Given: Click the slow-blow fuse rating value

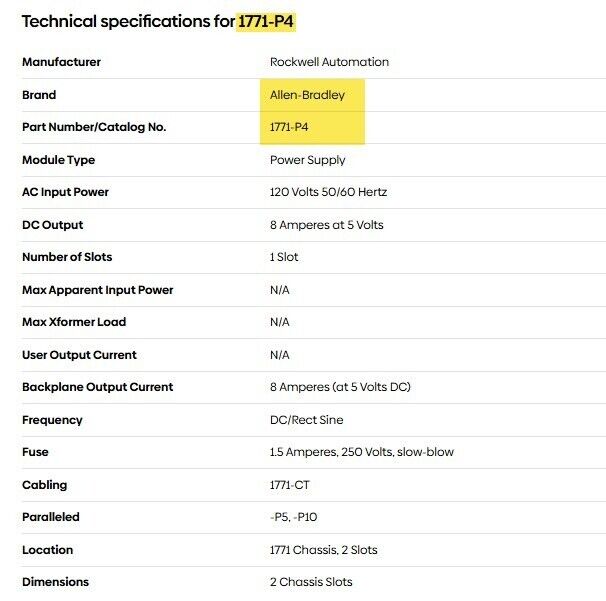Looking at the screenshot, I should point(361,452).
